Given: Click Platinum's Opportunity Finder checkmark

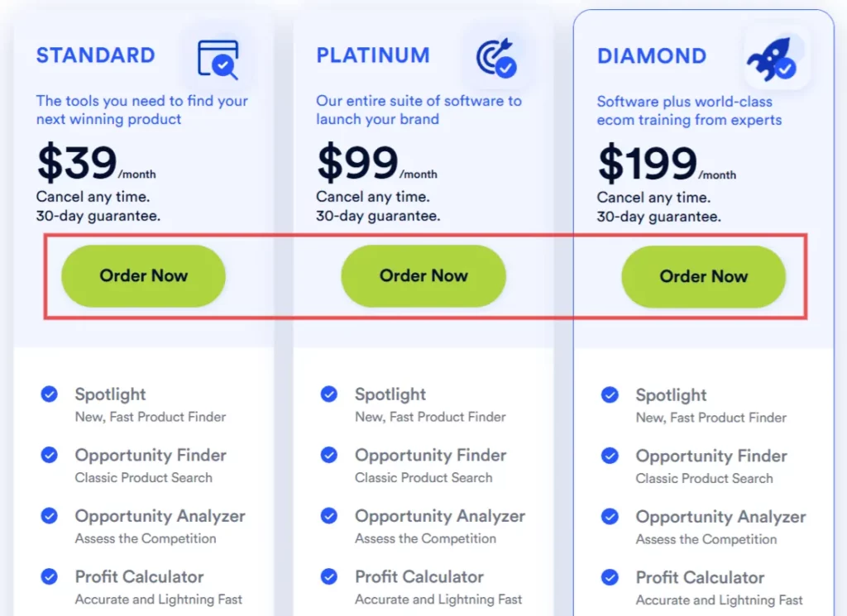Looking at the screenshot, I should tap(329, 455).
